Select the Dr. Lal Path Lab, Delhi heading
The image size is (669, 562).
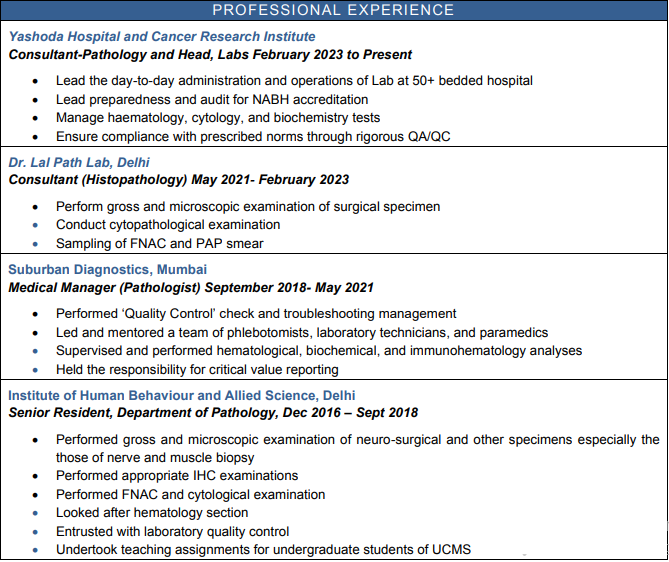coord(82,162)
